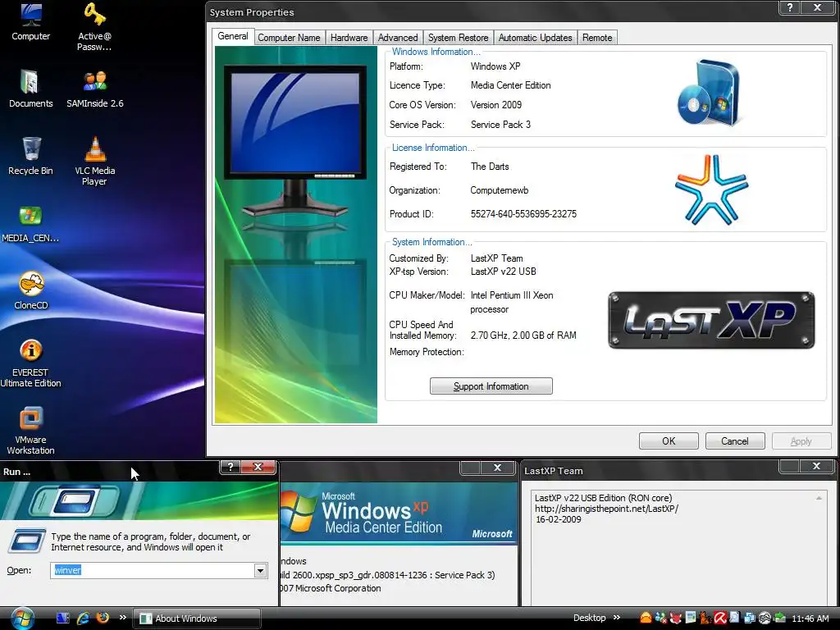This screenshot has height=630, width=840.
Task: Expand the Open combo box dropdown arrow
Action: (260, 571)
